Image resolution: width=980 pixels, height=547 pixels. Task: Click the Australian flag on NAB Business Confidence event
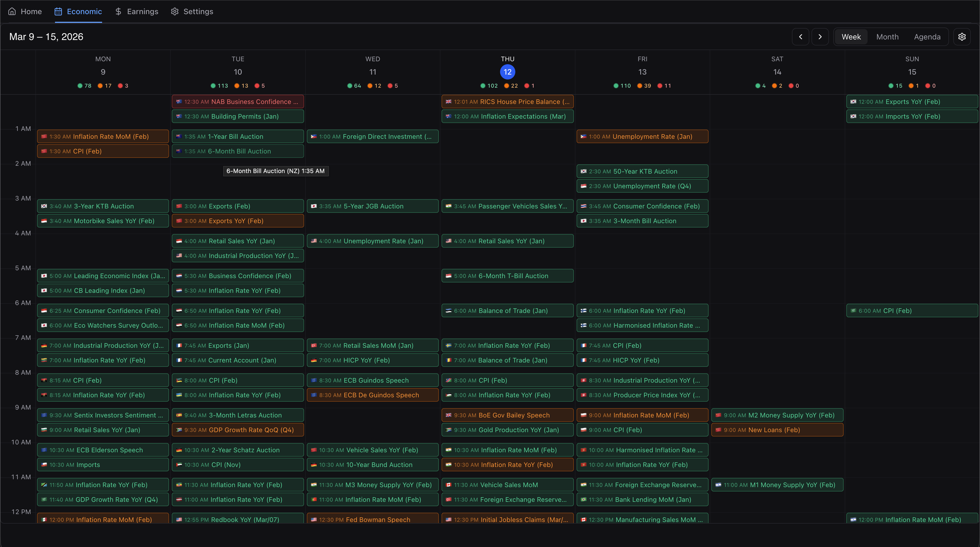(x=180, y=102)
